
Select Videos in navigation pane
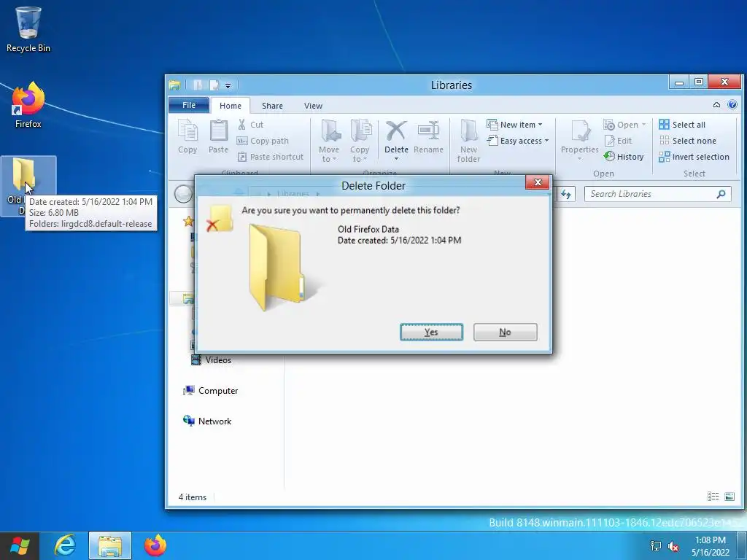pyautogui.click(x=211, y=360)
